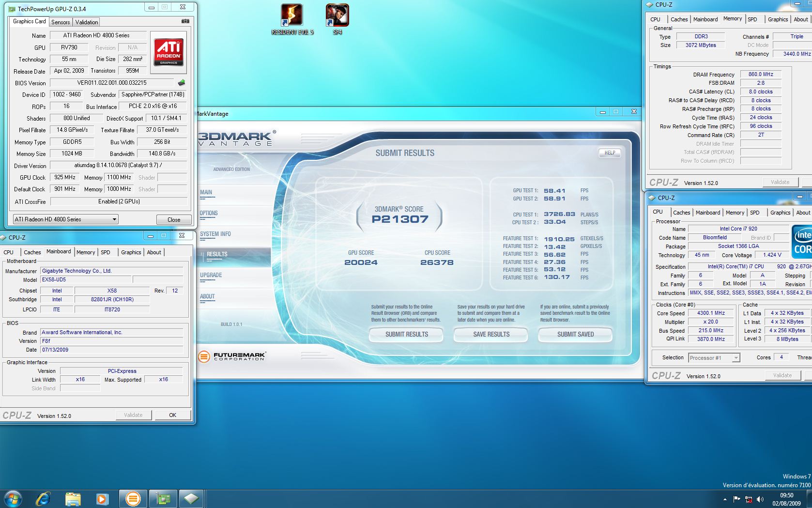
Task: Click the BIOS save chip icon in GPU-Z
Action: click(x=182, y=83)
